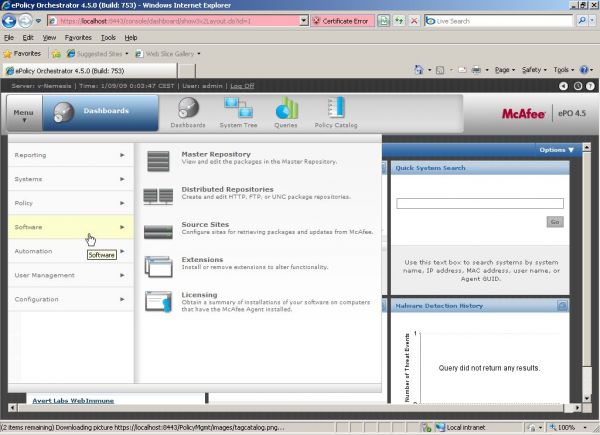Click the Refresh page icon
This screenshot has height=435, width=600.
tap(399, 21)
